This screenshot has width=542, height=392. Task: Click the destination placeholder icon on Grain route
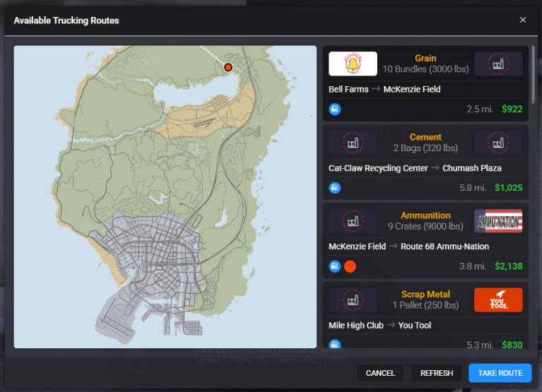pos(498,64)
